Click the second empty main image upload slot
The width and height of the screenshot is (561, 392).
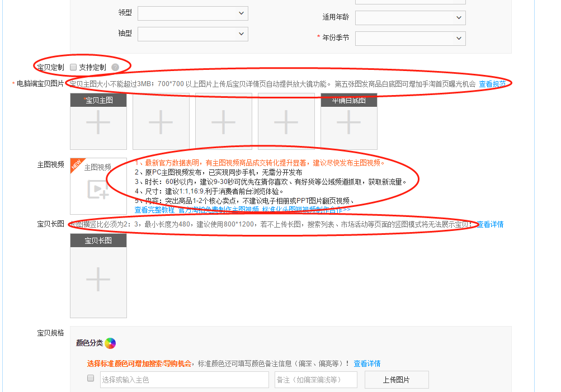161,122
